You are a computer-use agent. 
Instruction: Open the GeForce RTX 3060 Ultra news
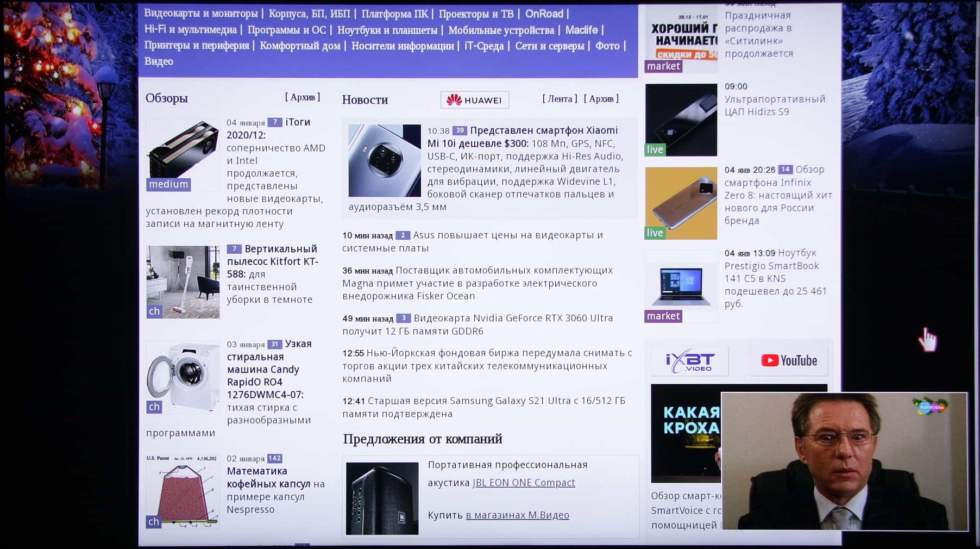(478, 325)
